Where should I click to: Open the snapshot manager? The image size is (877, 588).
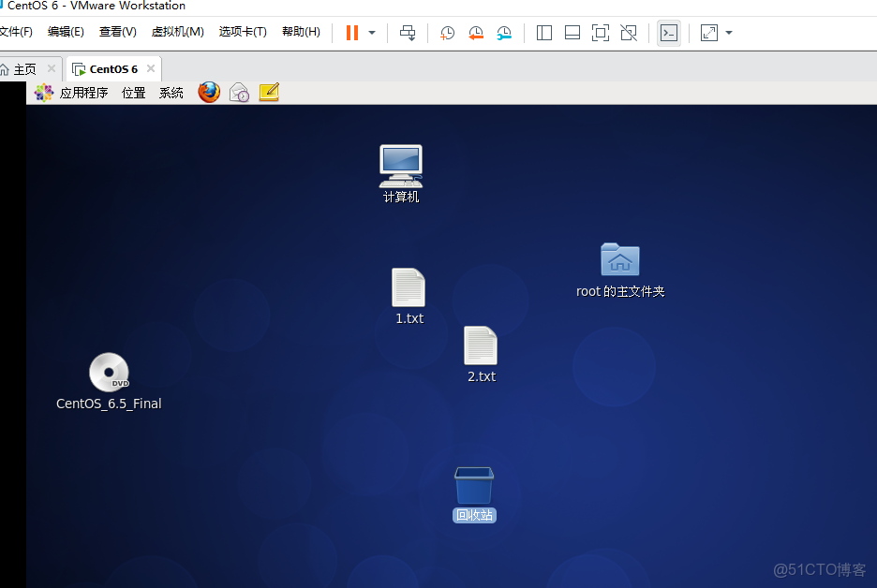click(x=504, y=33)
